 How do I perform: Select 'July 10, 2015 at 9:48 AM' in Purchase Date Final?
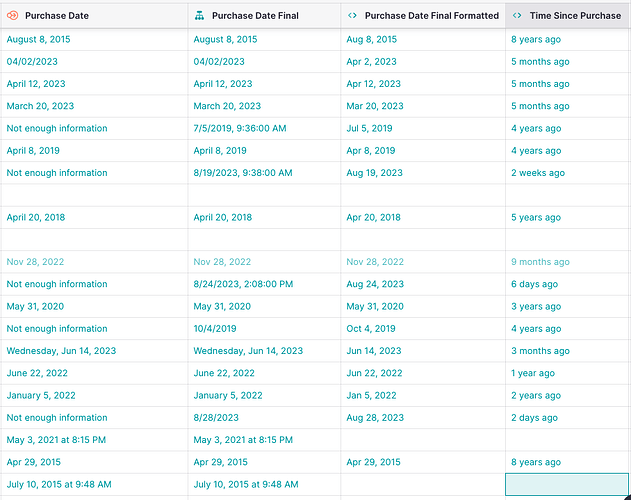click(264, 484)
